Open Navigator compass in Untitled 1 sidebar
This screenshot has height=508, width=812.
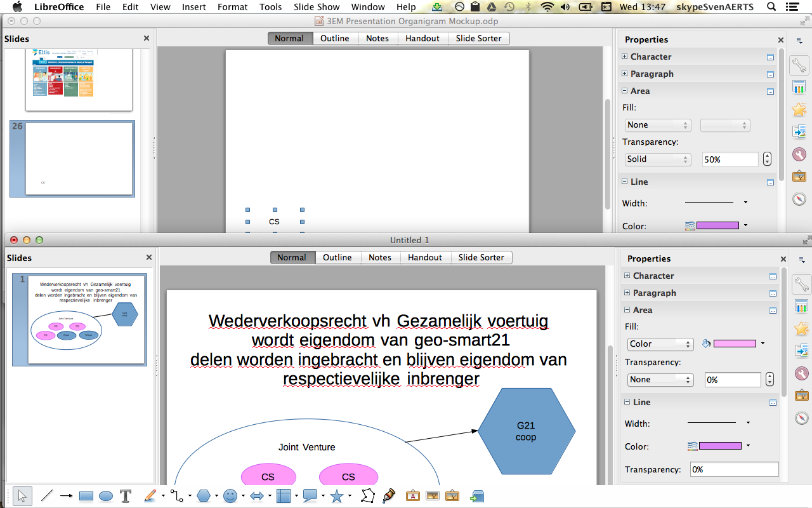pyautogui.click(x=801, y=418)
